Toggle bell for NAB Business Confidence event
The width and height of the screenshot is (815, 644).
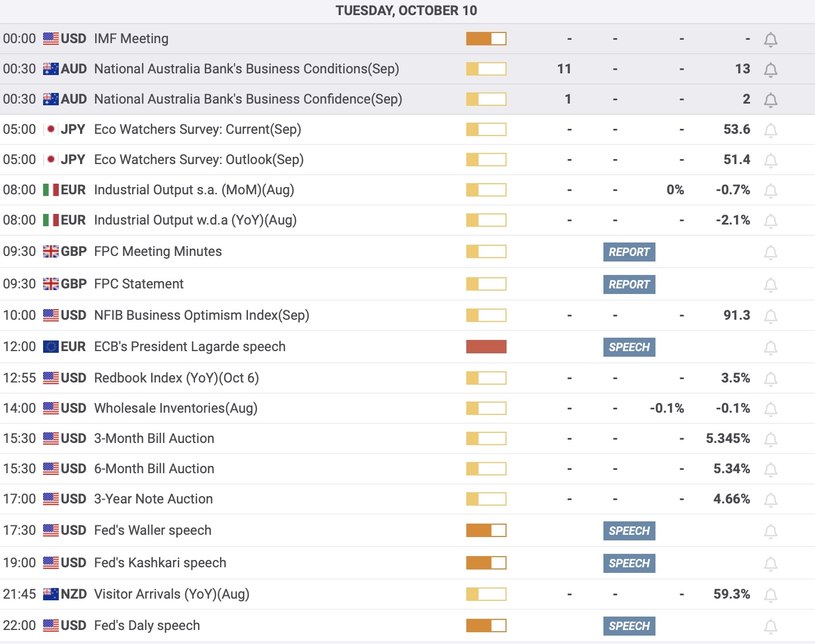click(x=770, y=100)
